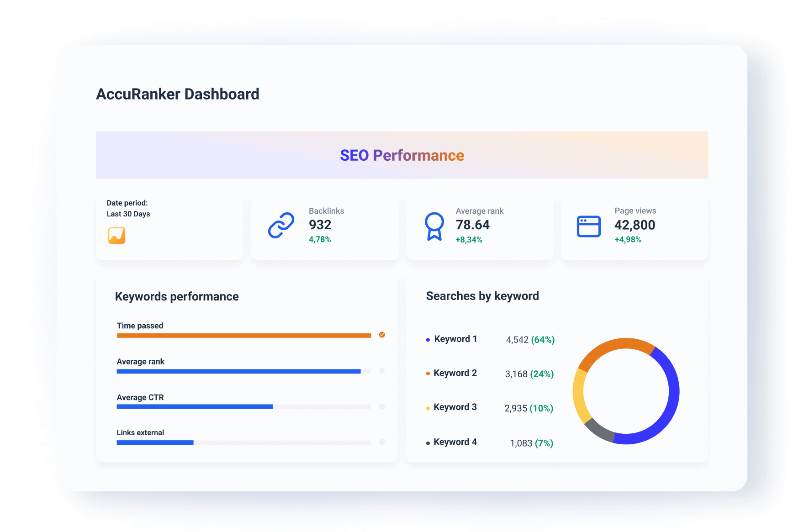This screenshot has width=804, height=532.
Task: Click the 4,542 value for Keyword 1
Action: (x=517, y=339)
